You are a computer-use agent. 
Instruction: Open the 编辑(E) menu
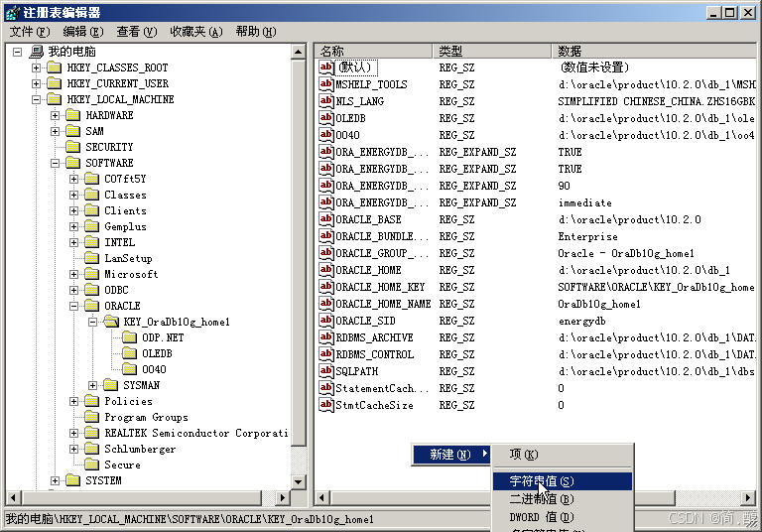coord(83,32)
